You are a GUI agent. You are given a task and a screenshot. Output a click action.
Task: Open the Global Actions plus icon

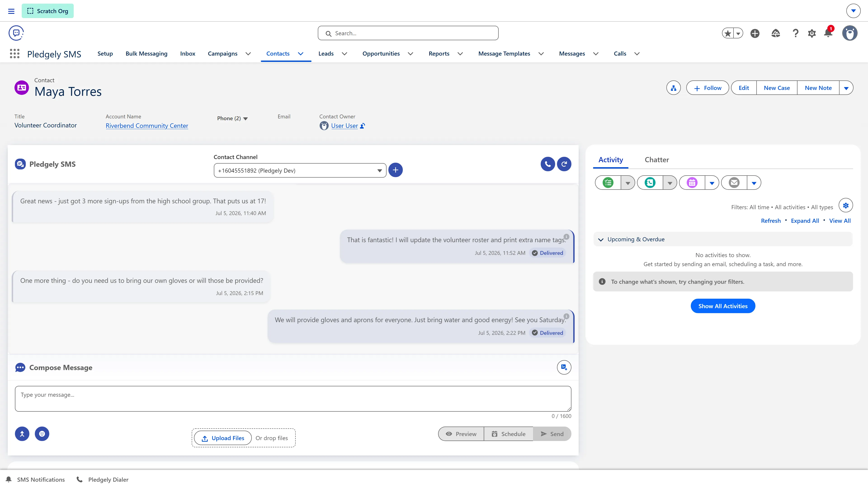[755, 33]
